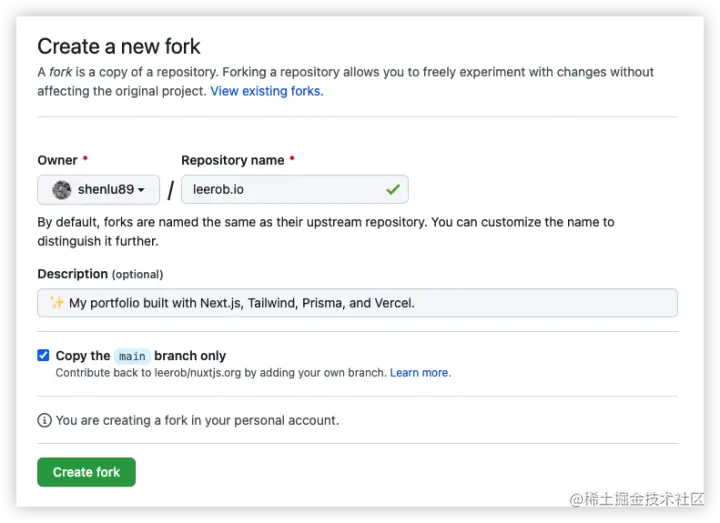The width and height of the screenshot is (720, 523).
Task: Click the green Create fork button
Action: point(86,472)
